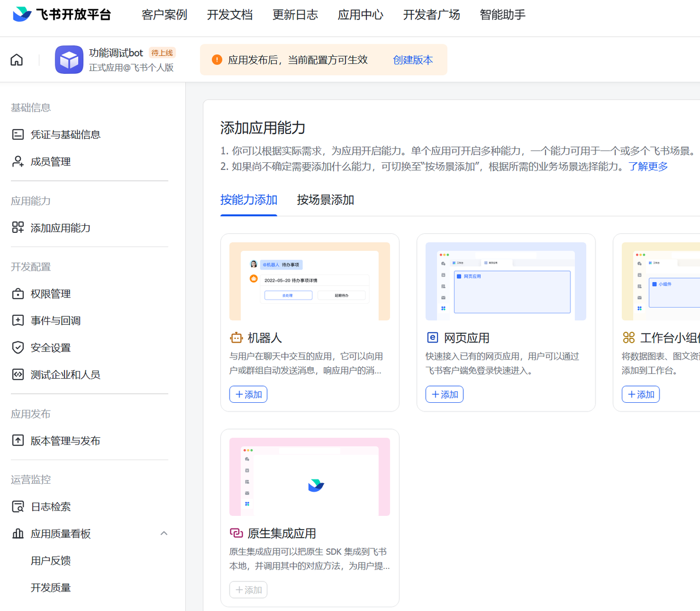Image resolution: width=700 pixels, height=611 pixels.
Task: Select 测试企业和人员 label in the sidebar
Action: pos(66,375)
